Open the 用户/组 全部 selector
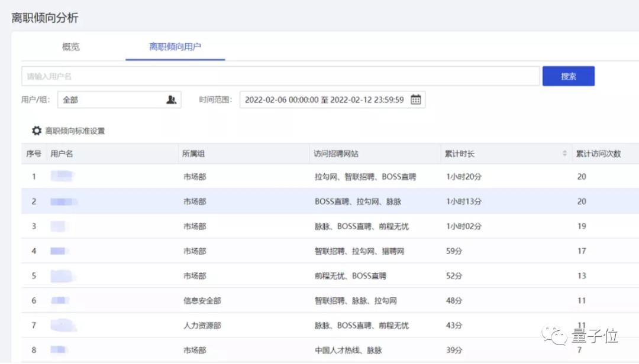Viewport: 639px width, 364px height. [x=120, y=100]
